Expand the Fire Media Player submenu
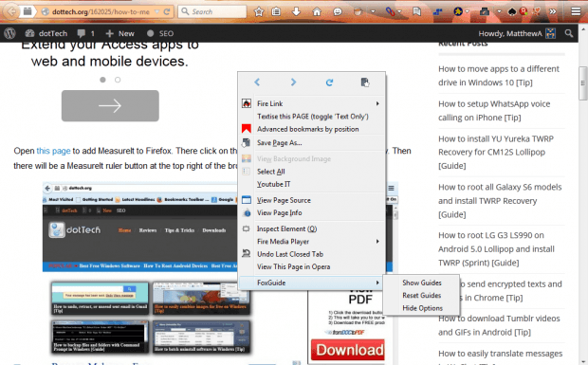This screenshot has width=588, height=365. tap(312, 242)
